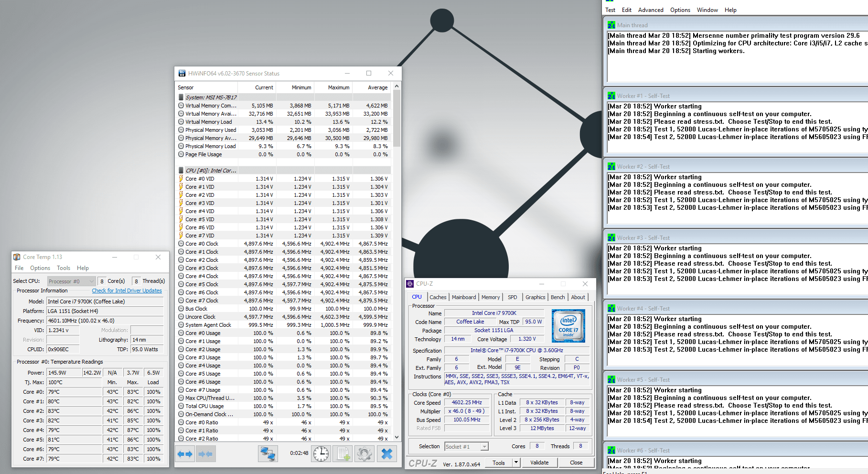This screenshot has height=474, width=868.
Task: Click the Average column header in HWiNFO
Action: (x=371, y=87)
